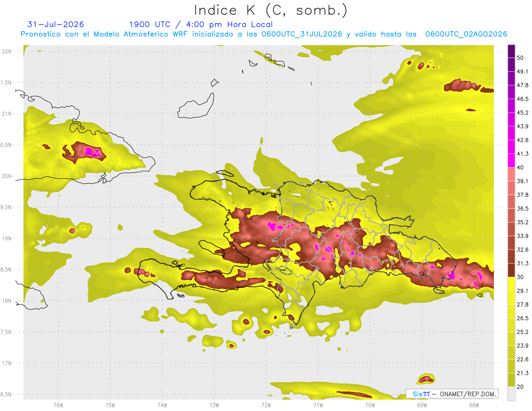Click the "69W" longitude label
The width and height of the screenshot is (532, 411).
(422, 405)
